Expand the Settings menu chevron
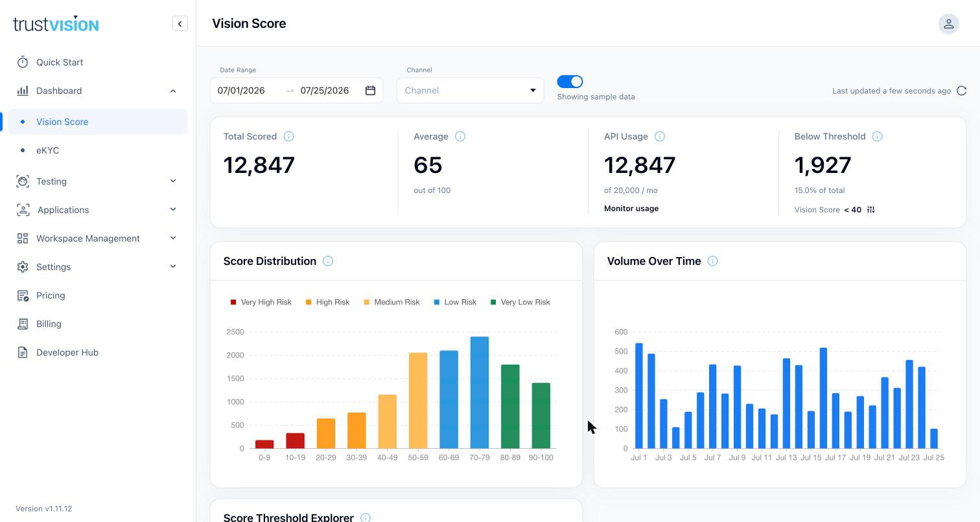The height and width of the screenshot is (522, 980). coord(173,267)
